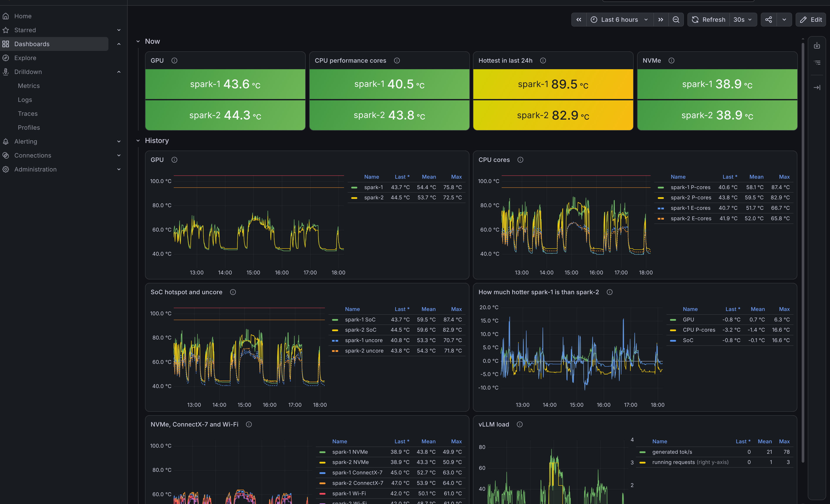The image size is (830, 504).
Task: Open Explore in the sidebar
Action: coord(25,58)
